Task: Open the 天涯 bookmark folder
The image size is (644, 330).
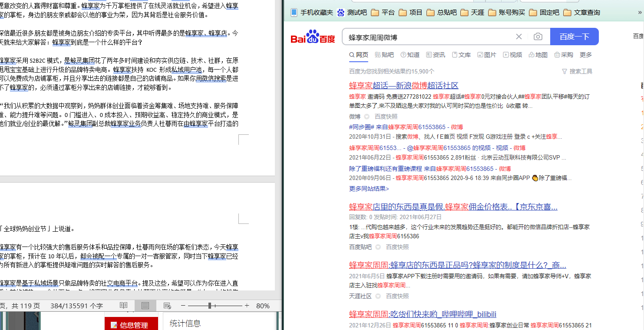Action: pyautogui.click(x=472, y=12)
